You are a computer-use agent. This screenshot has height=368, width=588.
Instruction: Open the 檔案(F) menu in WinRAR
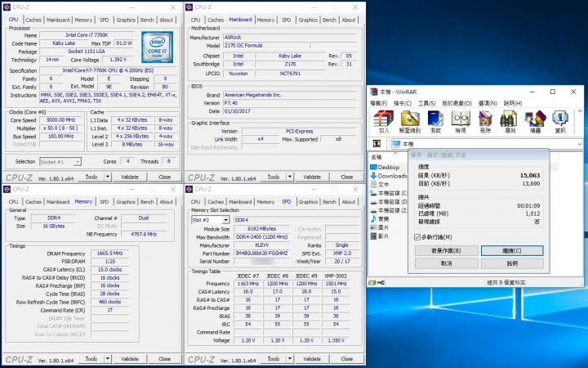379,103
